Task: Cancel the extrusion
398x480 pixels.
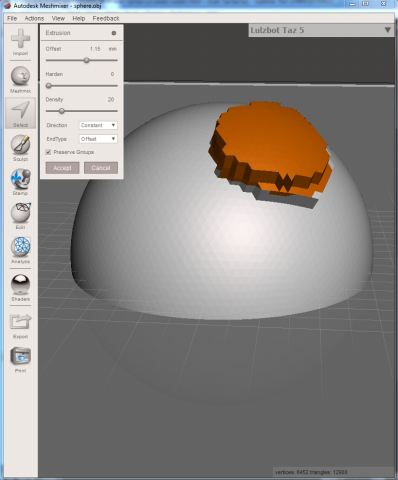Action: click(101, 168)
